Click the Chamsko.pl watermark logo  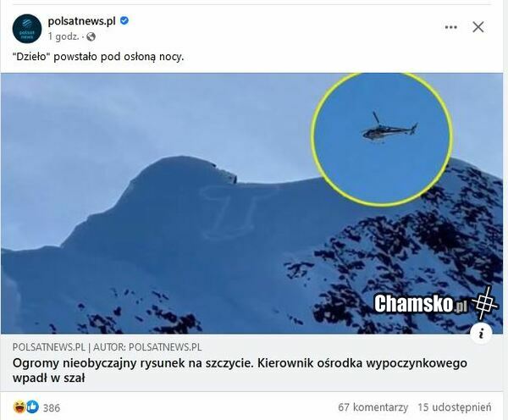click(x=436, y=302)
